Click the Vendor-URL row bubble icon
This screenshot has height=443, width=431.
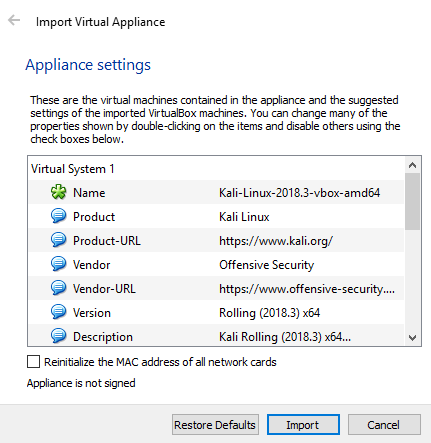click(x=59, y=288)
